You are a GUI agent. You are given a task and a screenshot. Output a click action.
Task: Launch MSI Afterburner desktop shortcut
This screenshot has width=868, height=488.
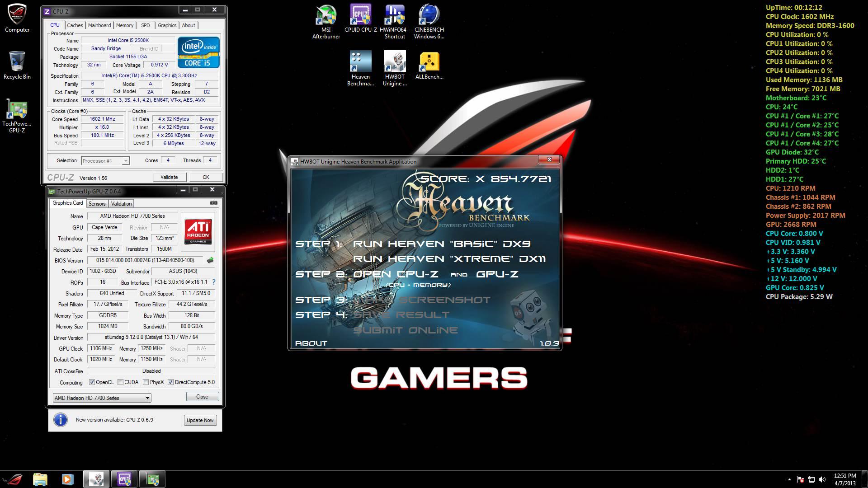pyautogui.click(x=326, y=22)
